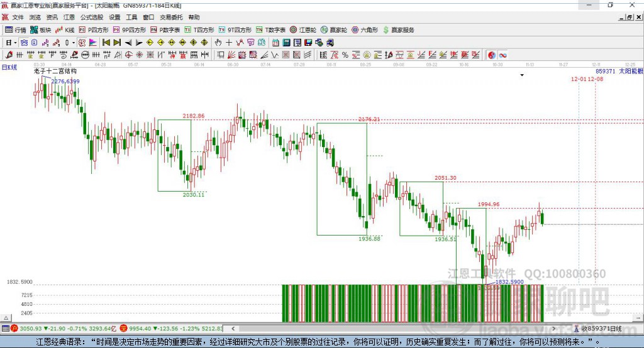Image resolution: width=644 pixels, height=348 pixels.
Task: Select the spiral tool icon
Action: coord(64,55)
